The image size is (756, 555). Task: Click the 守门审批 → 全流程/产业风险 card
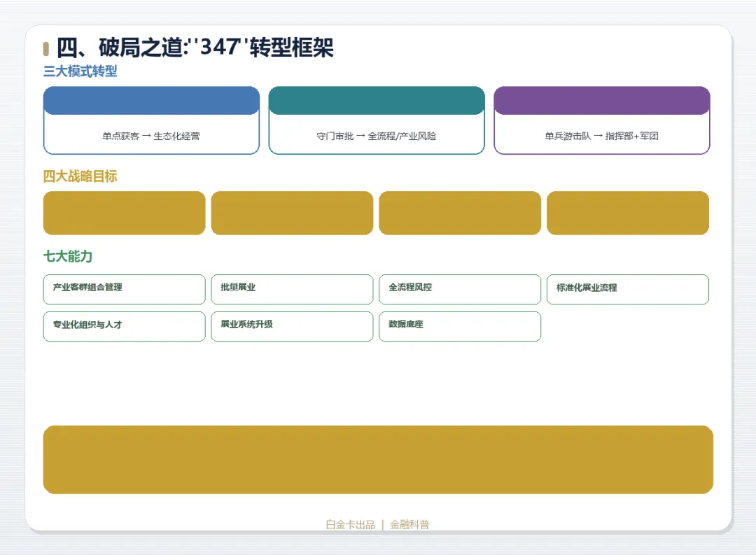point(377,120)
